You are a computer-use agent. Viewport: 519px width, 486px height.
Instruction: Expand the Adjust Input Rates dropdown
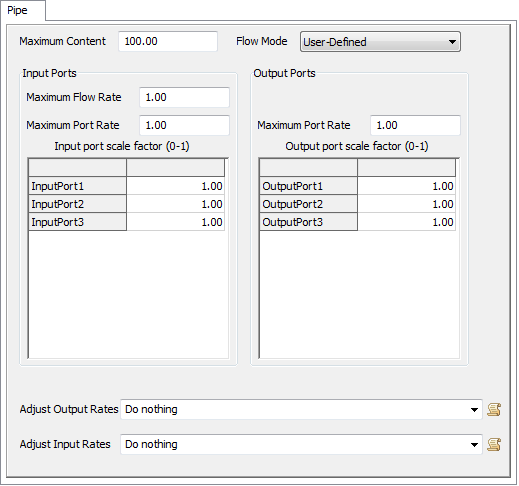[474, 444]
